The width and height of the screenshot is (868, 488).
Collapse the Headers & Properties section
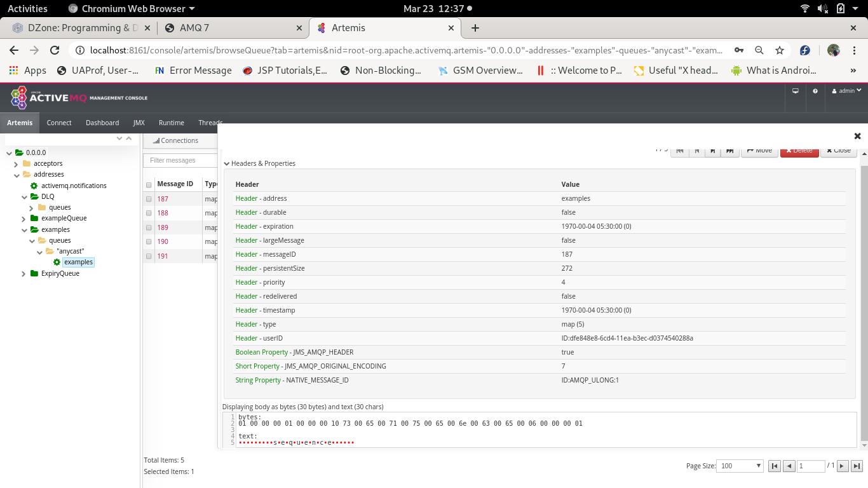(227, 163)
